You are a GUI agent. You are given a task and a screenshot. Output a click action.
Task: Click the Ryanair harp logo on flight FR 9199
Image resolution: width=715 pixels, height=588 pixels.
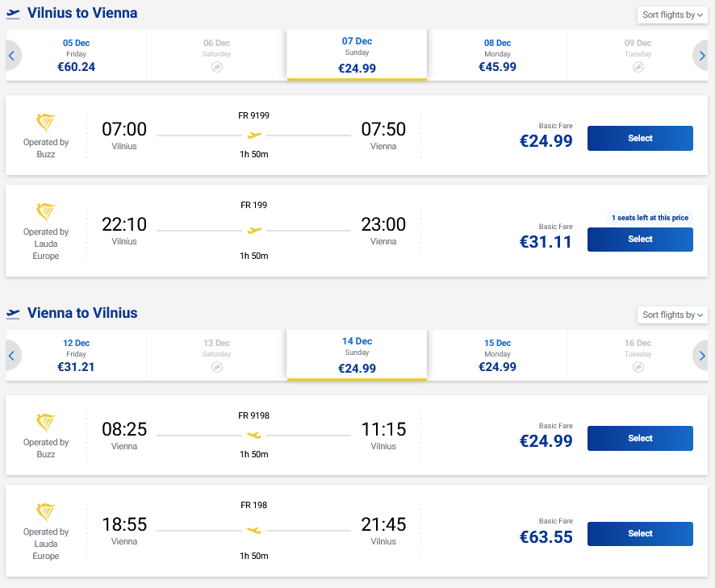click(46, 123)
